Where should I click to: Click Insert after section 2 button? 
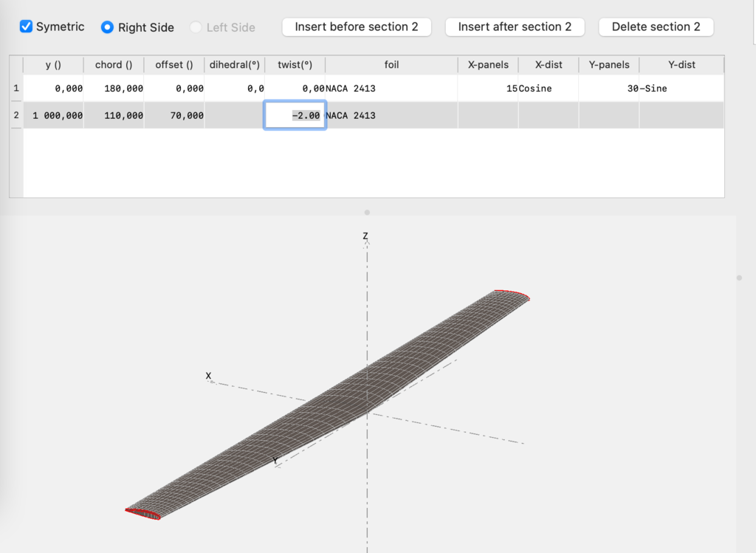(515, 27)
